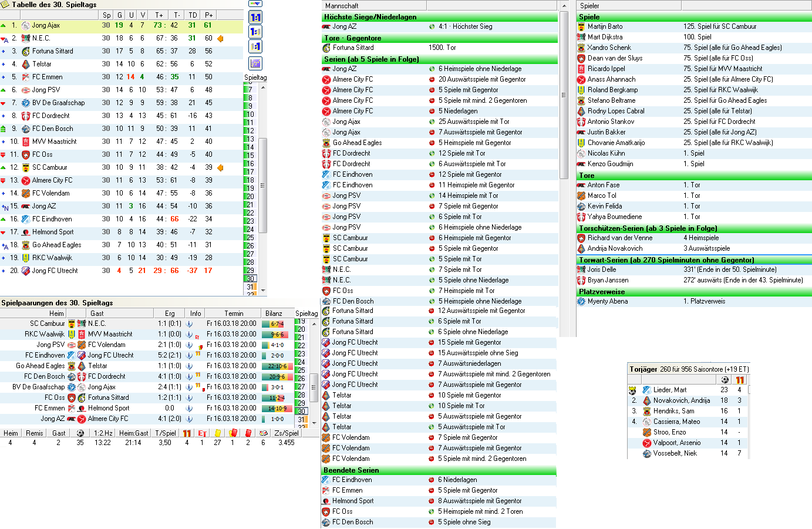The image size is (812, 529).
Task: Open match info for Jong AZ vs Almere City FC
Action: 189,419
